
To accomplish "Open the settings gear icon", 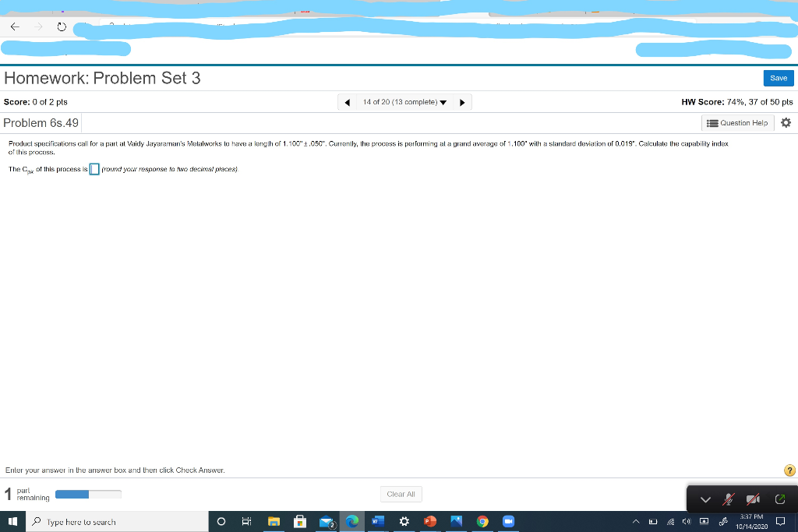I will [786, 122].
